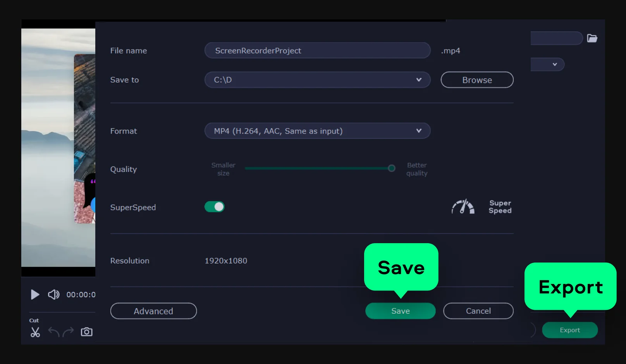
Task: Click the Export button
Action: pyautogui.click(x=570, y=330)
